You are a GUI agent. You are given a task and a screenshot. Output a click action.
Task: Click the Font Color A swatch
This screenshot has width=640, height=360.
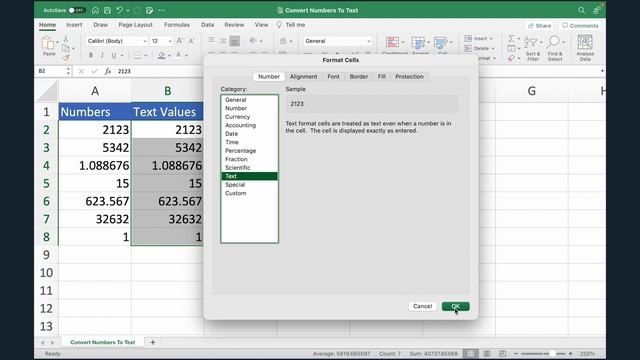[178, 56]
